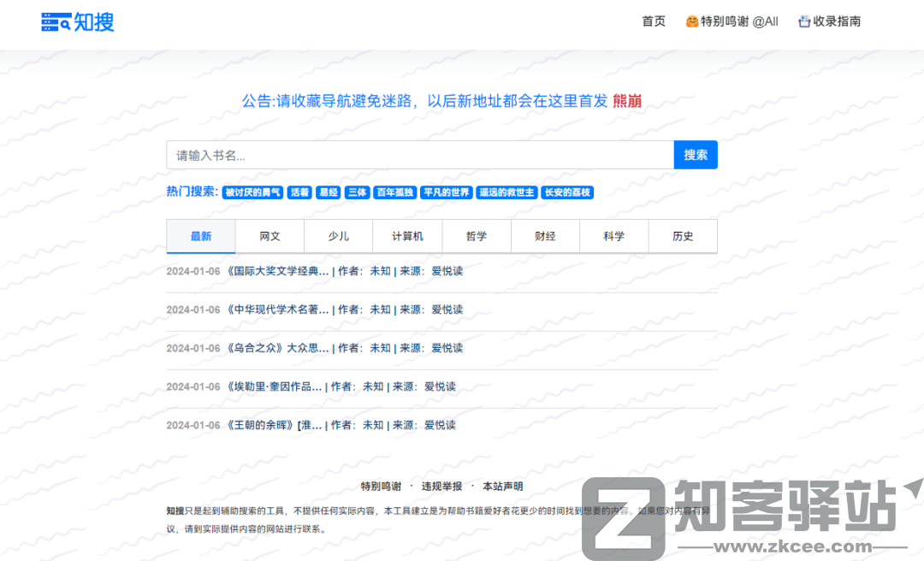Open the 熊崩 announcement link

[627, 100]
